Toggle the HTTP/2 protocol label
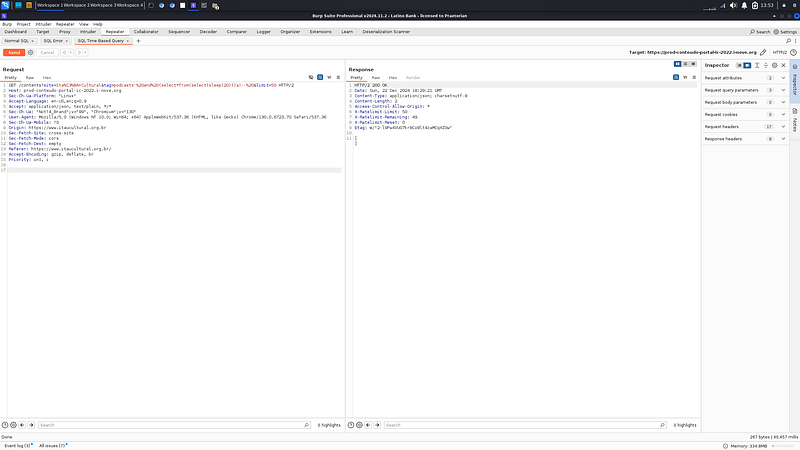Viewport: 800px width, 450px height. 780,53
